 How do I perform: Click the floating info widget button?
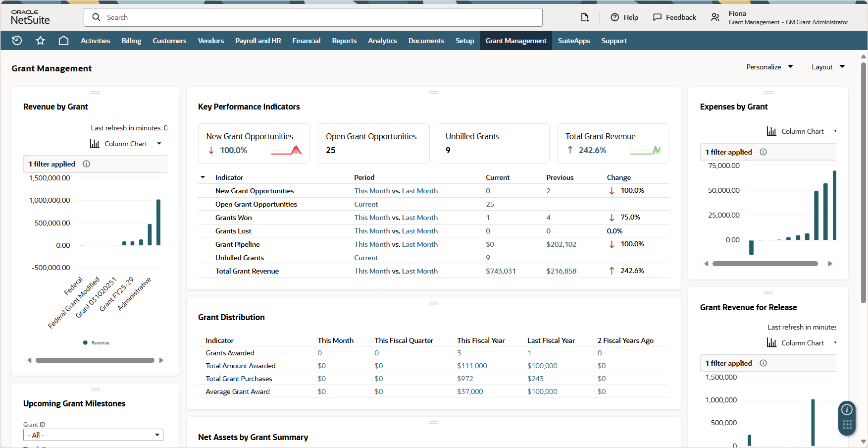tap(847, 410)
